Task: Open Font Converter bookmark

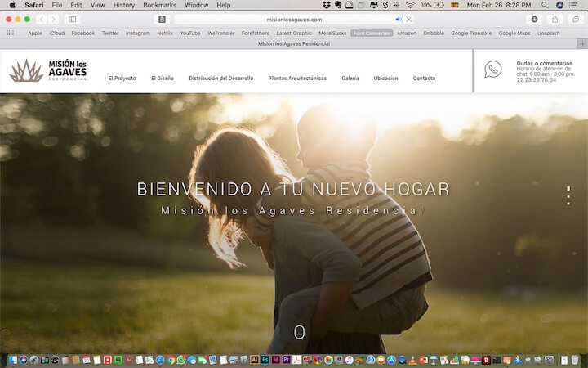Action: coord(372,34)
